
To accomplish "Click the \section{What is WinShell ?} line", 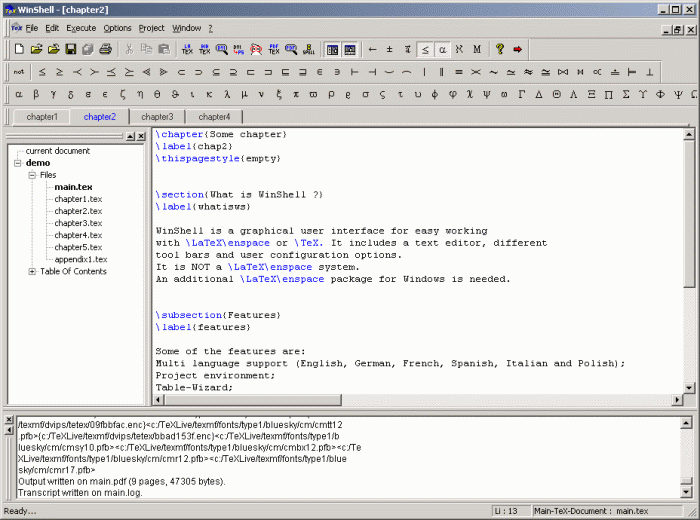I will tap(239, 195).
